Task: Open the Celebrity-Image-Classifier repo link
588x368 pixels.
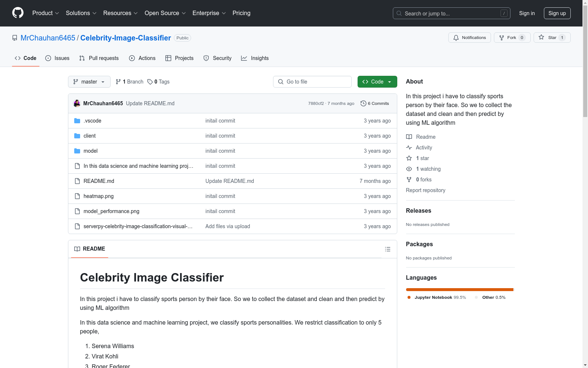Action: (x=126, y=38)
